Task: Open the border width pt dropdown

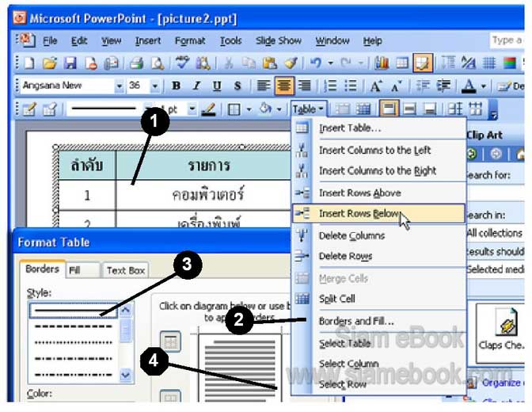Action: [192, 109]
